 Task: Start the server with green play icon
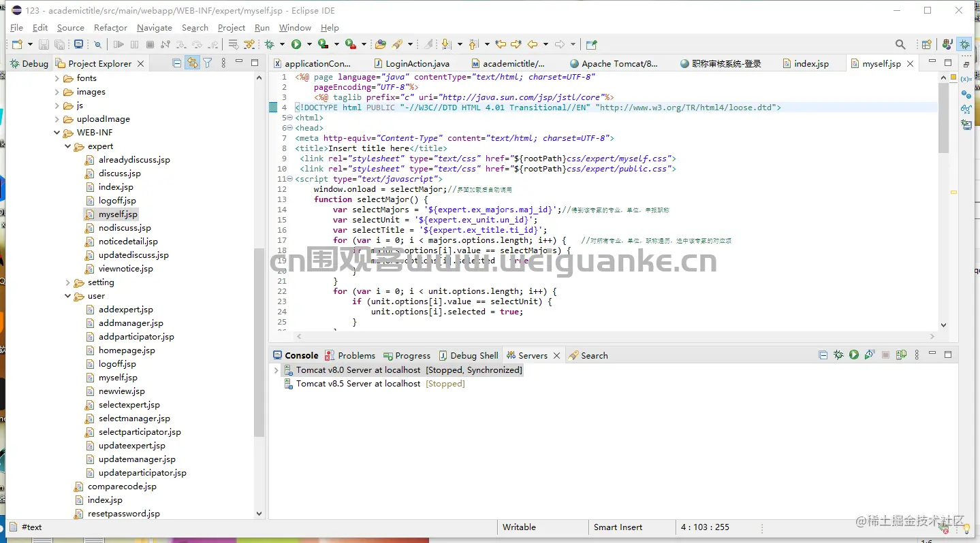pyautogui.click(x=854, y=355)
